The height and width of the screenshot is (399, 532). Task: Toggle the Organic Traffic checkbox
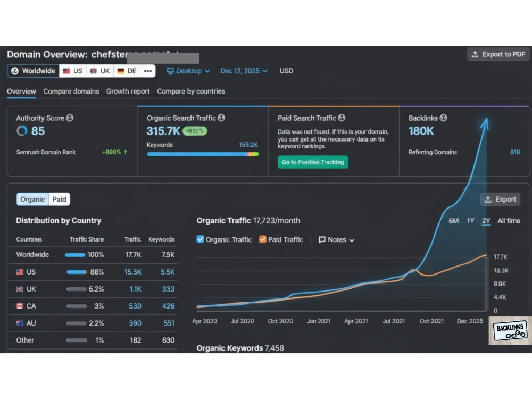[200, 239]
